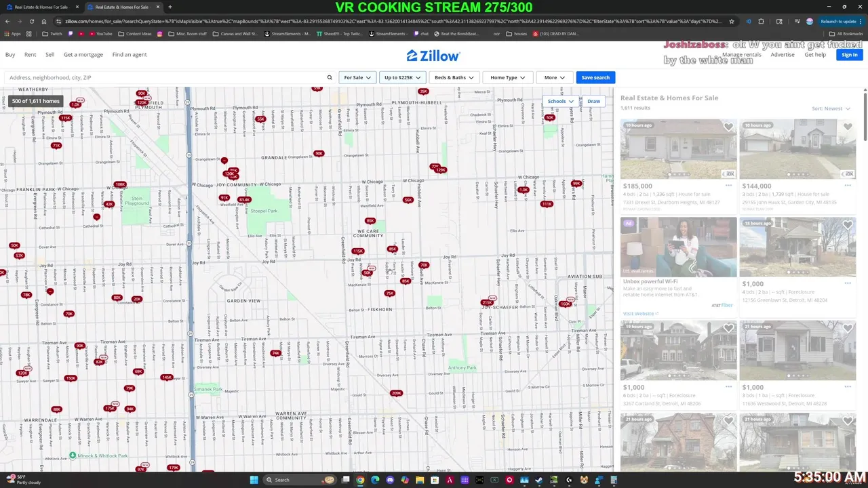Click the 74K map price marker

coord(275,353)
